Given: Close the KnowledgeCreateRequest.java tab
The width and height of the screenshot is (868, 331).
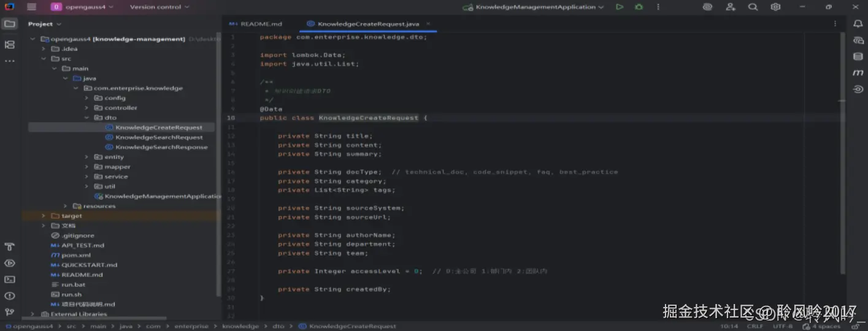Looking at the screenshot, I should coord(428,24).
